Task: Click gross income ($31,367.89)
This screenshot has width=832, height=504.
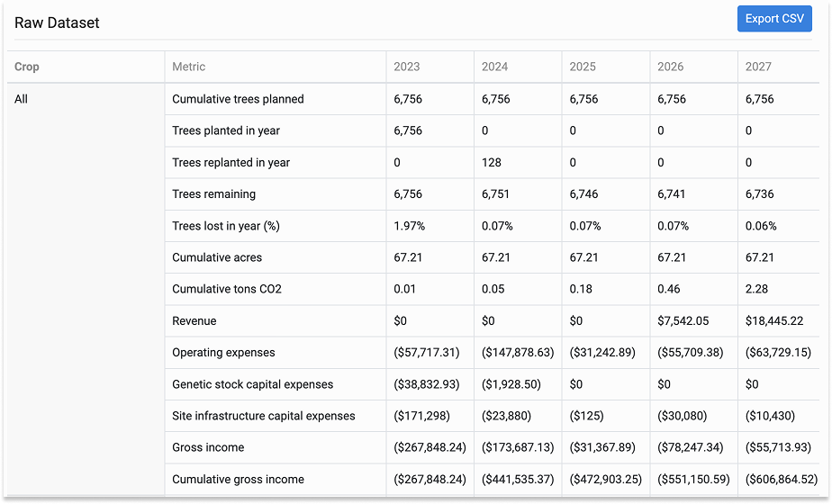Action: tap(602, 448)
